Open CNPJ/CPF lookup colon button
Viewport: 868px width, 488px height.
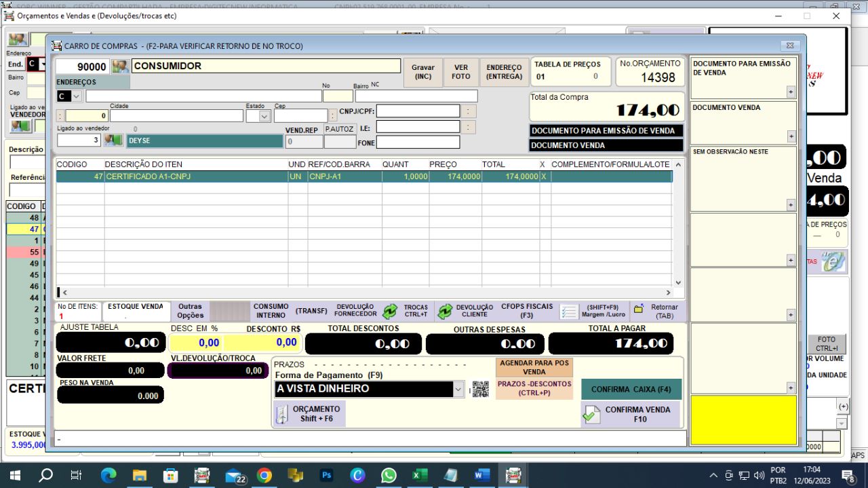pyautogui.click(x=469, y=111)
